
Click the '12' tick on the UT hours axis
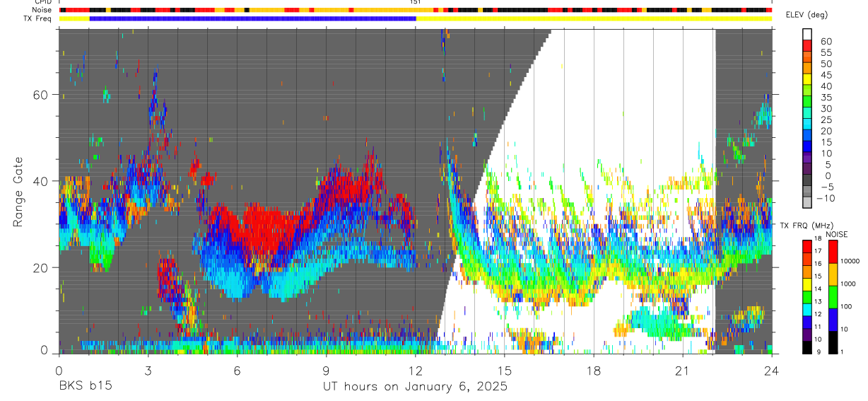(416, 371)
